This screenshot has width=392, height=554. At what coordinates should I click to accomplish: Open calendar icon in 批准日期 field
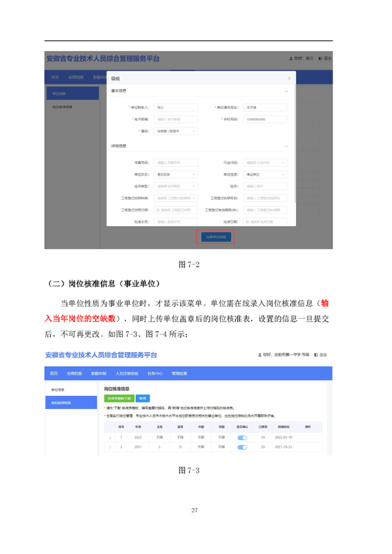point(246,222)
